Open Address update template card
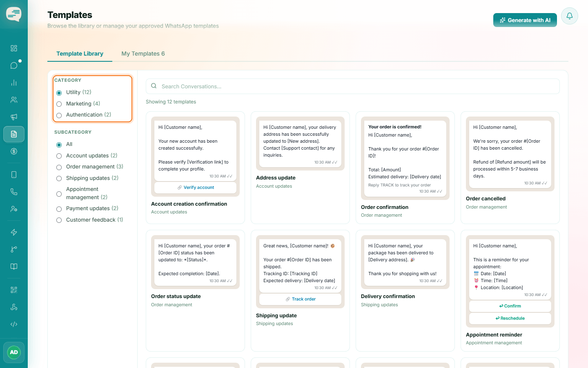The image size is (588, 368). pyautogui.click(x=300, y=168)
